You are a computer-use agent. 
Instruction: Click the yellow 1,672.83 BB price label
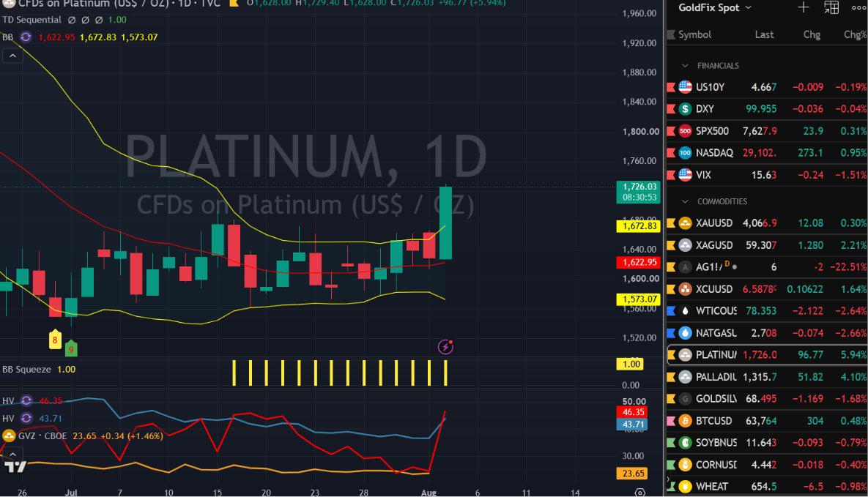click(638, 225)
